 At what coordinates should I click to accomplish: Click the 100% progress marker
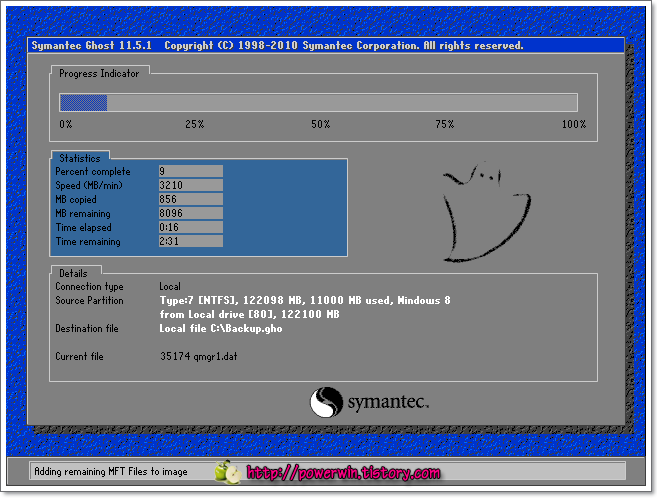[x=574, y=124]
